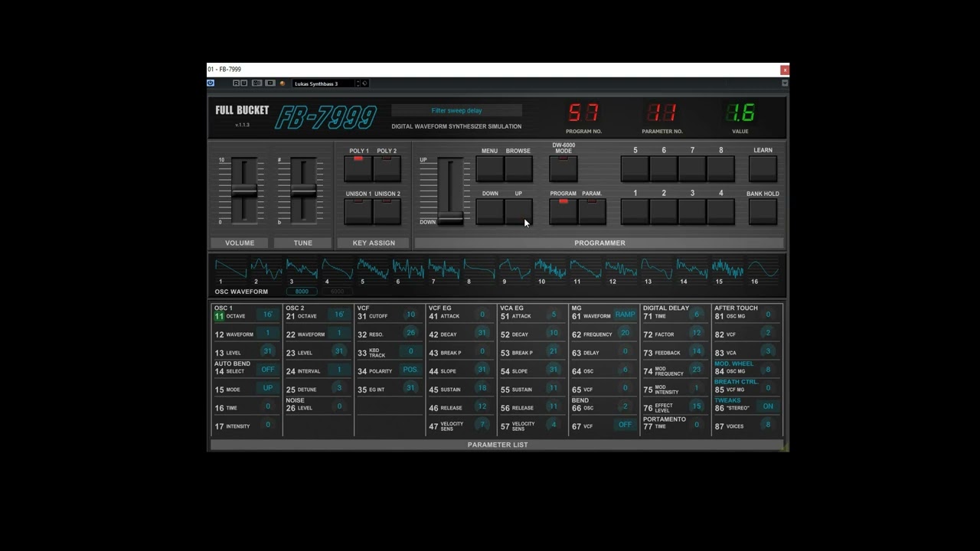
Task: Click number button 8 in Programmer
Action: tap(720, 168)
